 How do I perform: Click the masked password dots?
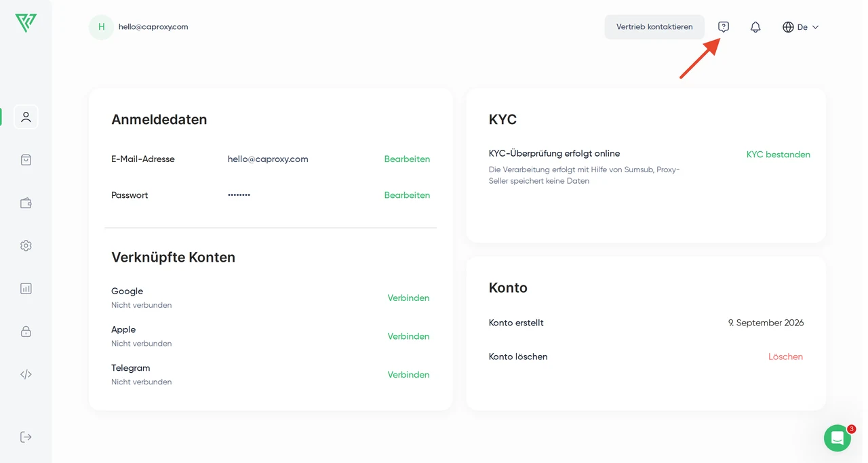coord(239,195)
